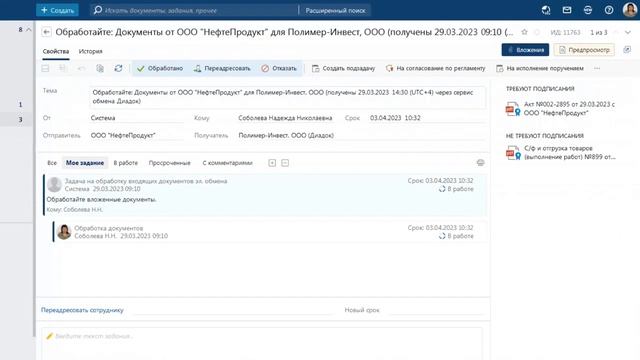Open the mail envelope icon in header

click(x=567, y=10)
